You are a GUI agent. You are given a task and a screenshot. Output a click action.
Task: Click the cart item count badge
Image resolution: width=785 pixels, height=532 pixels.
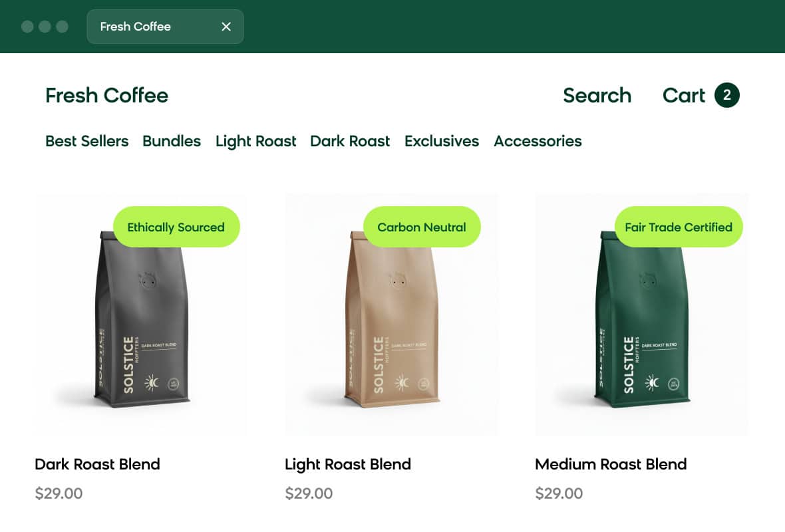(x=726, y=95)
